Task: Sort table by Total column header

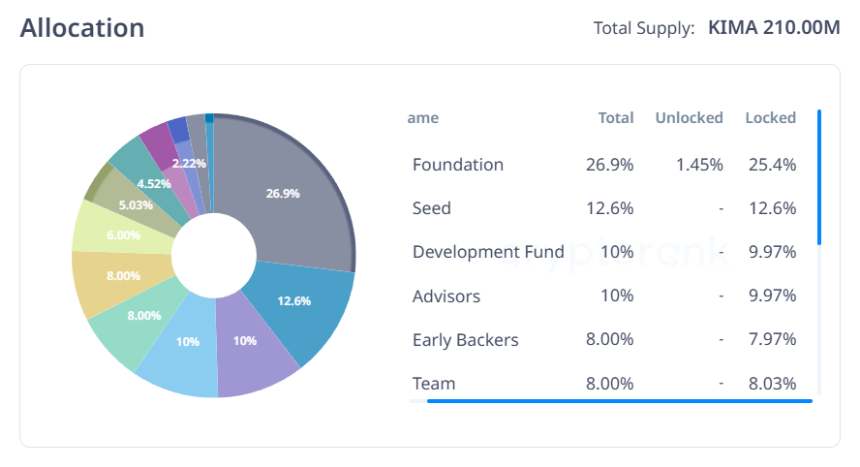Action: click(x=615, y=118)
